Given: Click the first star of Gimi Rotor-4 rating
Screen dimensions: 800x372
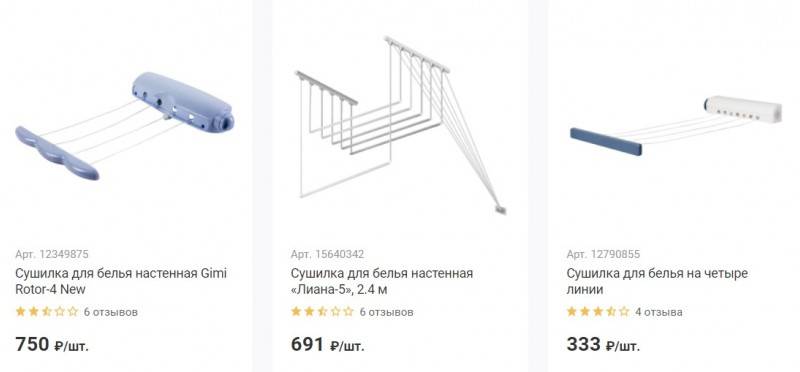Looking at the screenshot, I should 21,311.
